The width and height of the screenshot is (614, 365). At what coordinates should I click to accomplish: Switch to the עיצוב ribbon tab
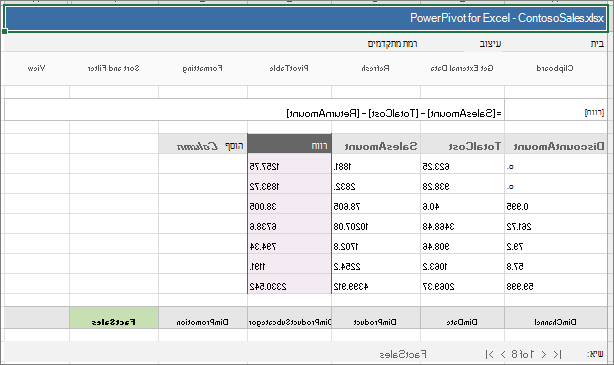click(x=490, y=43)
